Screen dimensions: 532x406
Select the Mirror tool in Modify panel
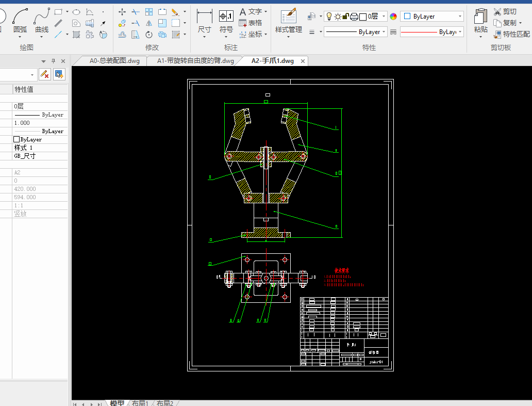(x=149, y=23)
